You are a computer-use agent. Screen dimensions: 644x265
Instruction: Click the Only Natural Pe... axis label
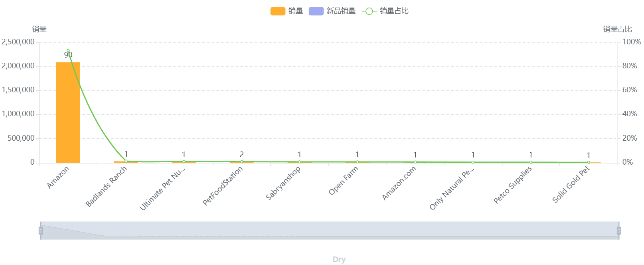(452, 188)
